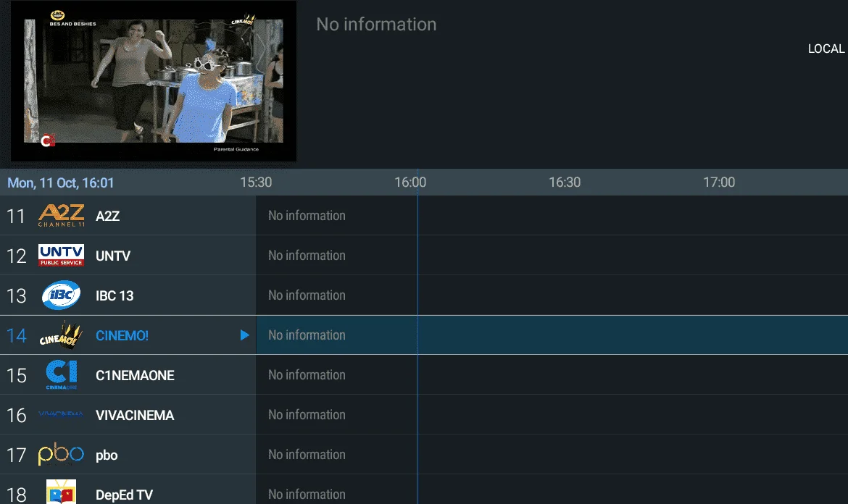Click channel number 13

16,296
